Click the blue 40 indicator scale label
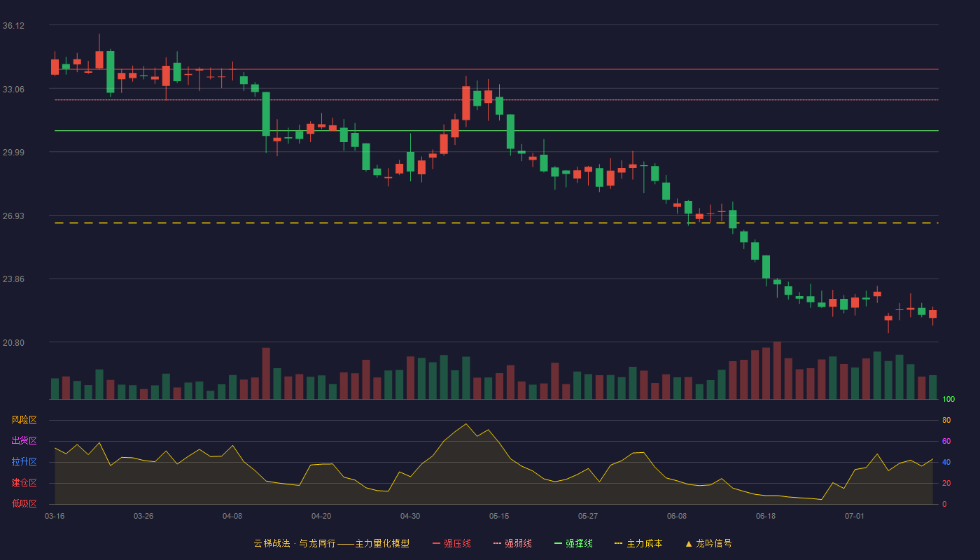 coord(946,462)
